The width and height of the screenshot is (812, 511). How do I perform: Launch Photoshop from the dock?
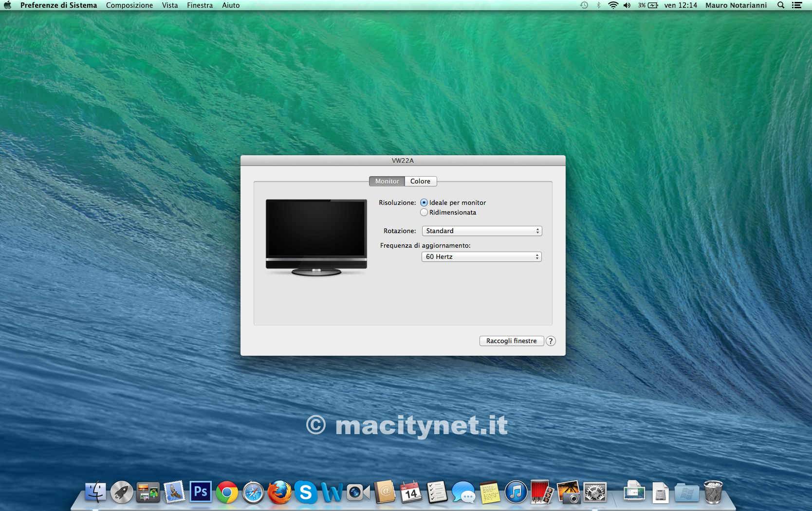(201, 492)
